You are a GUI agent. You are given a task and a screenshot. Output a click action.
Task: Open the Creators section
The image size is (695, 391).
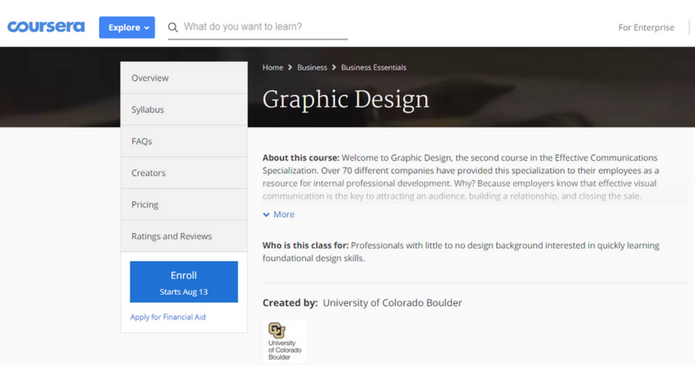coord(184,173)
